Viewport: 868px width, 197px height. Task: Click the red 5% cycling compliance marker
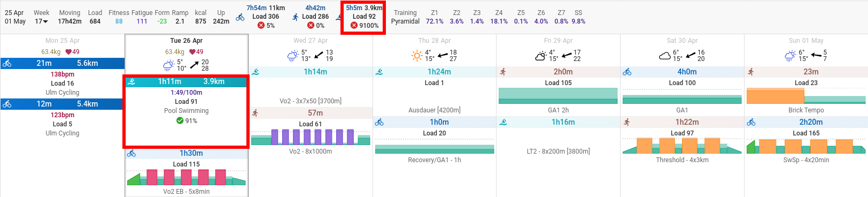[261, 25]
